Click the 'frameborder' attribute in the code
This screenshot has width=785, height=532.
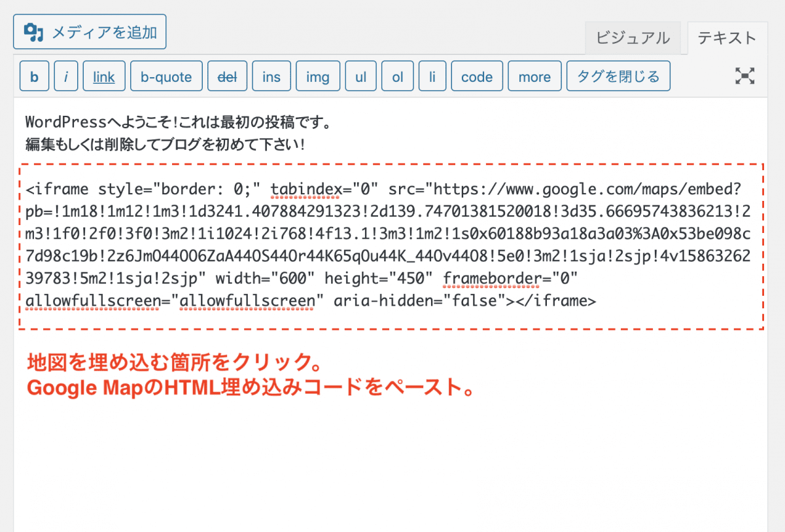click(x=493, y=279)
